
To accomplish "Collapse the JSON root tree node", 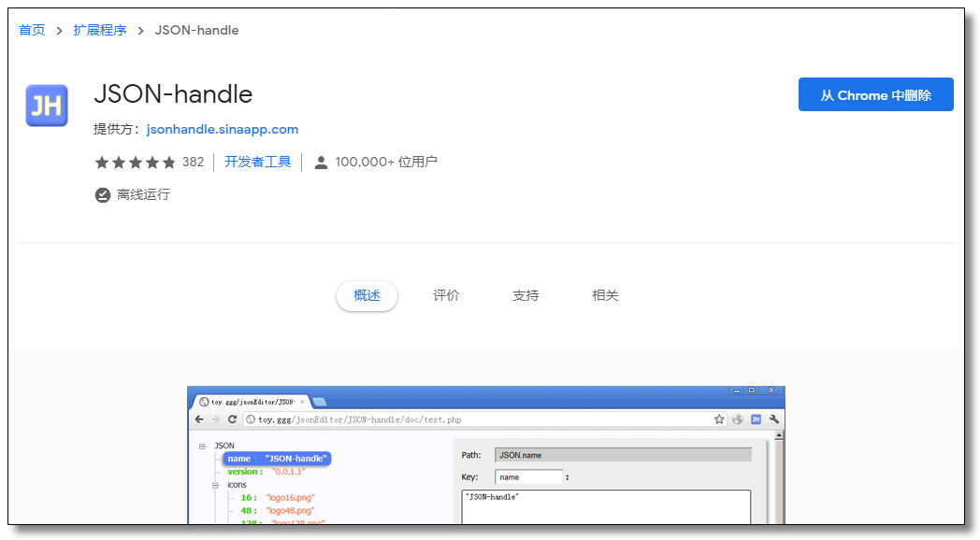I will [202, 446].
